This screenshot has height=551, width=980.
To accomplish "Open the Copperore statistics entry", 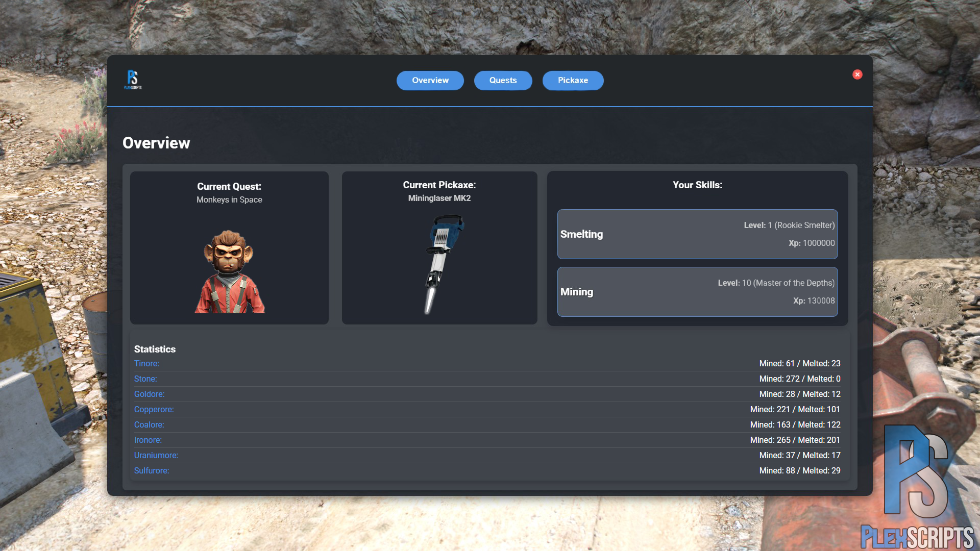I will coord(154,409).
